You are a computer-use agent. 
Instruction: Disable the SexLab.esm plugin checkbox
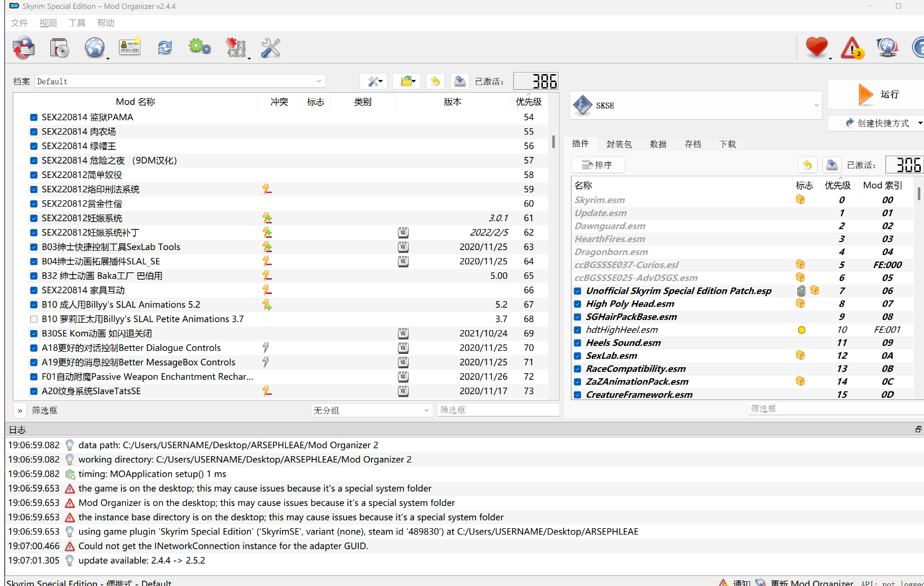578,356
